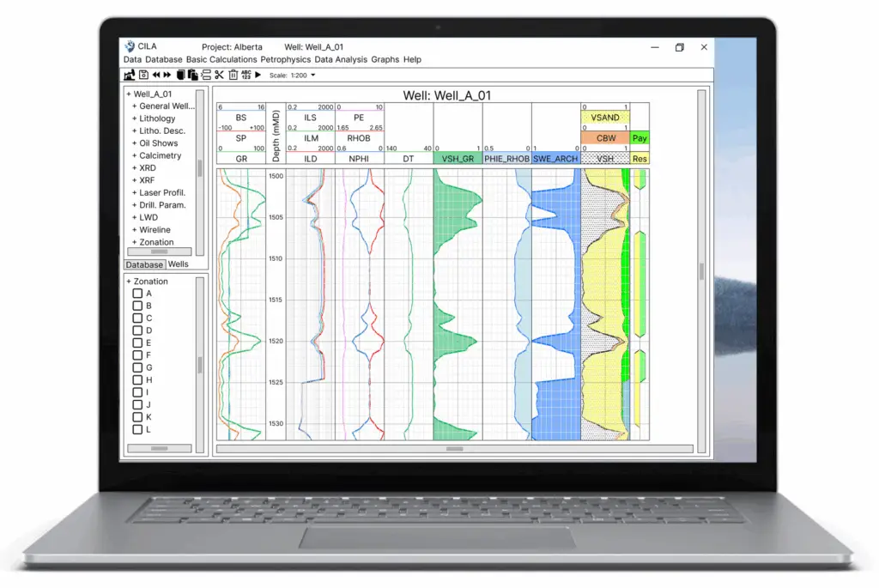
Task: Click the trash delete icon
Action: click(233, 75)
